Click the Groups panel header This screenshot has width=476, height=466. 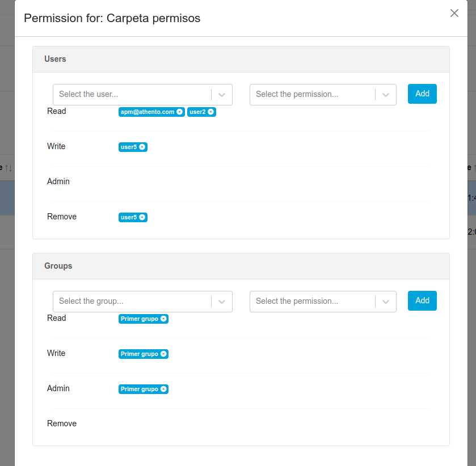241,266
